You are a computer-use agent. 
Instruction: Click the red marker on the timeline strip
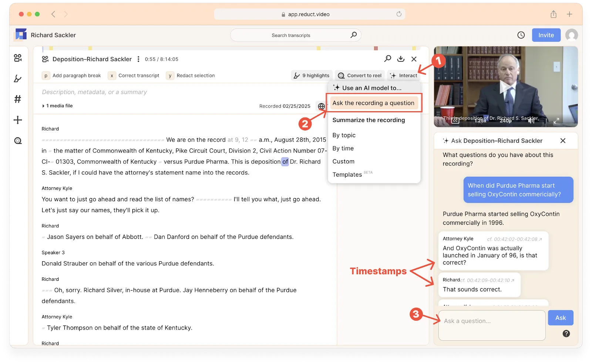click(x=376, y=48)
